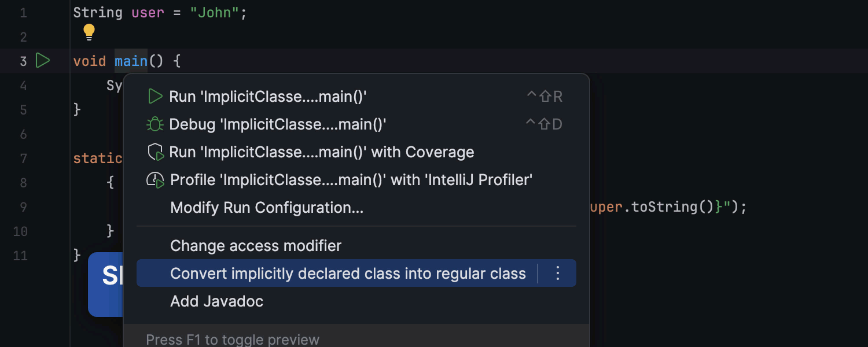Viewport: 868px width, 347px height.
Task: Select Run 'ImplicitClasse....main()'
Action: [268, 97]
